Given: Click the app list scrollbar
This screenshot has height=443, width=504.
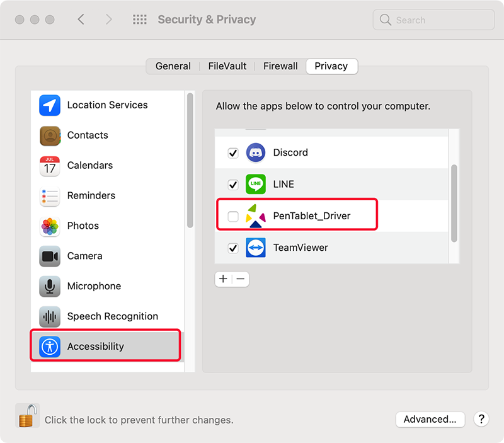Looking at the screenshot, I should (454, 203).
